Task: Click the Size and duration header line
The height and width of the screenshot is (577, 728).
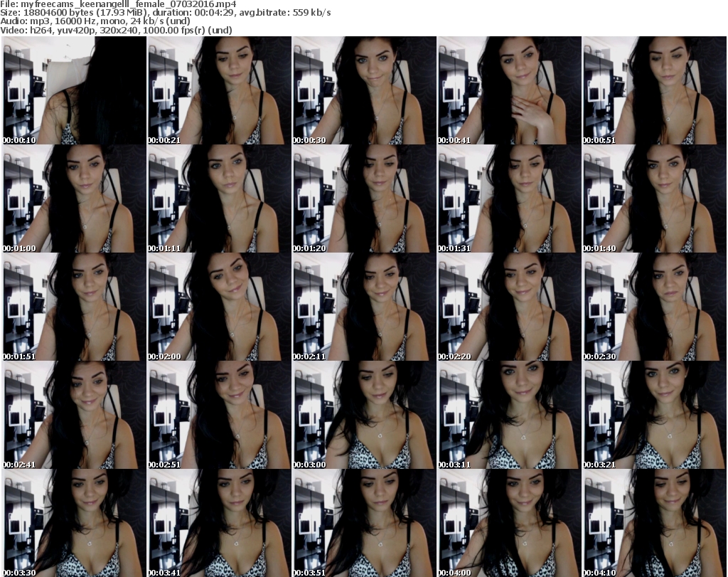Action: click(166, 13)
